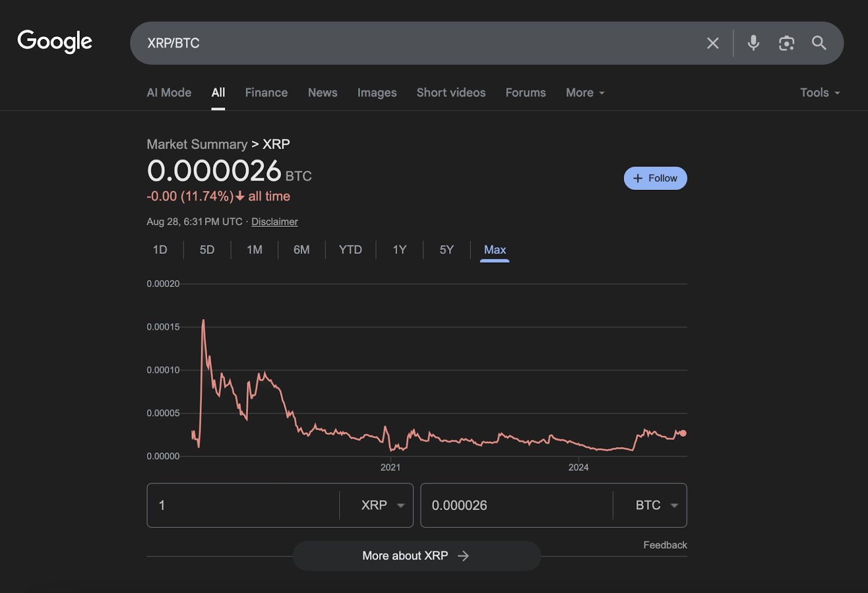Click the 0.00015 y-axis label
Image resolution: width=868 pixels, height=593 pixels.
(x=163, y=327)
